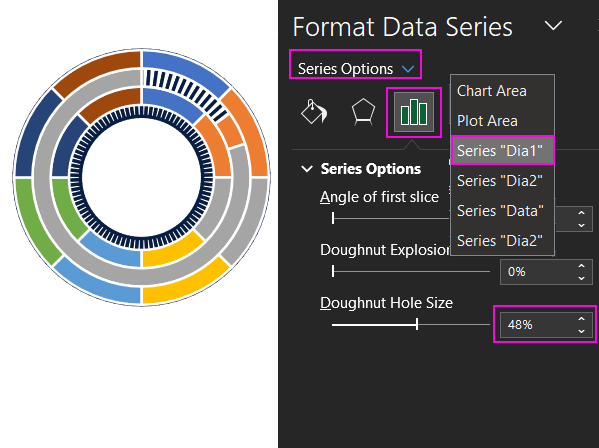Collapse the Series Options section
The width and height of the screenshot is (599, 448).
307,168
